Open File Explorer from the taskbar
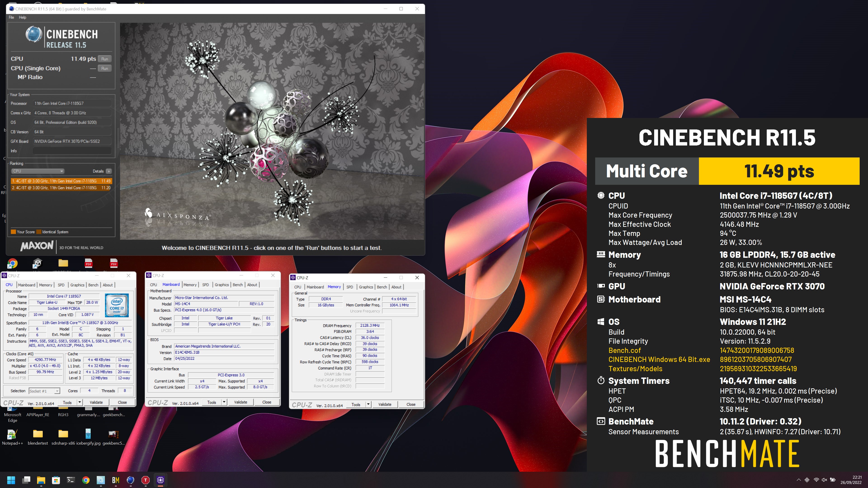Screen dimensions: 868x488 [x=41, y=480]
